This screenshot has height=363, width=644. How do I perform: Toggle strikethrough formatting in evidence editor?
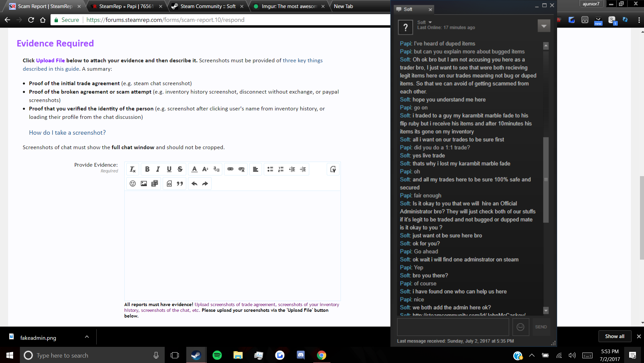click(180, 169)
